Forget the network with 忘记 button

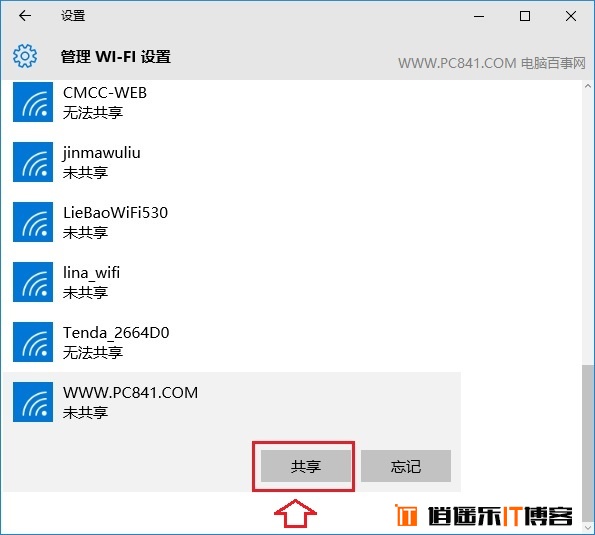(406, 466)
